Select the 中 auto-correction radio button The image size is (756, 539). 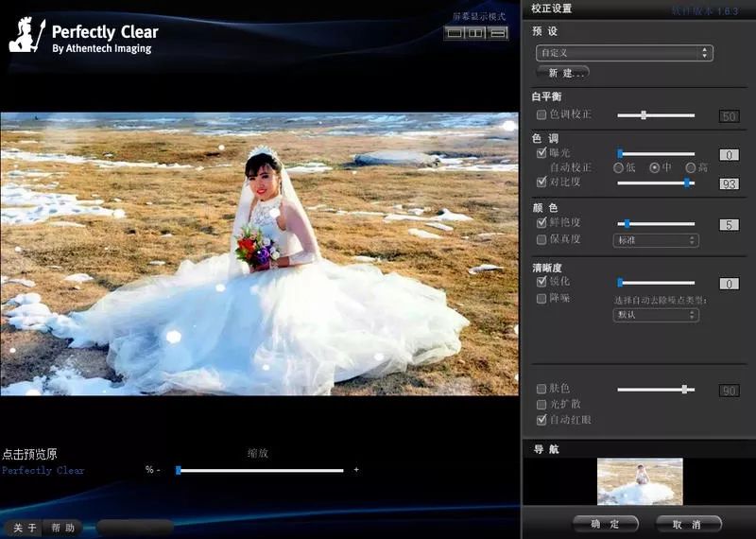coord(654,168)
